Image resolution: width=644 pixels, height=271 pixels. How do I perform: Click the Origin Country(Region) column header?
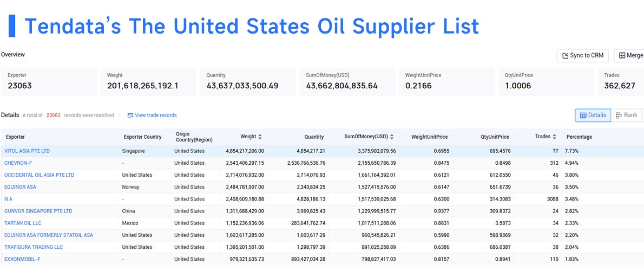[194, 137]
